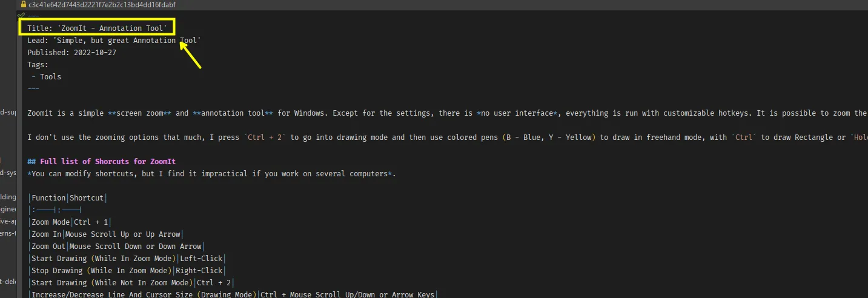Click the 'Zoom Out|Mouse Scroll Down' row

tap(116, 247)
